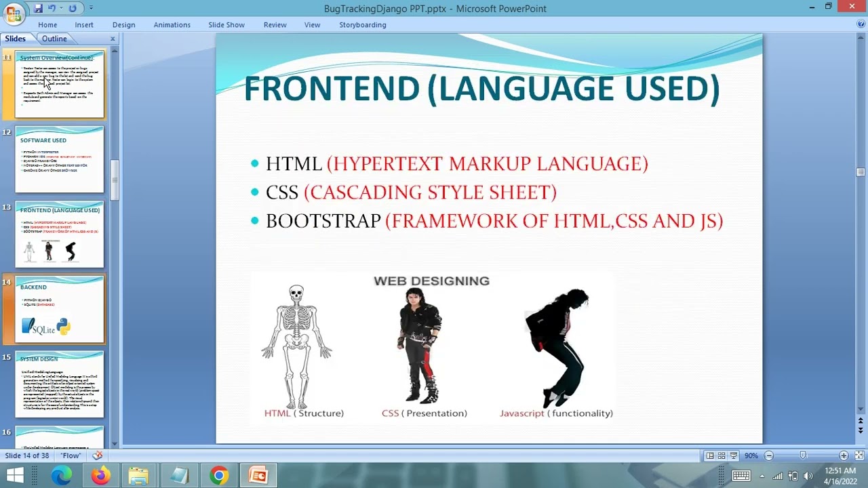The image size is (868, 488).
Task: Select System Overview(Continue) slide thumbnail
Action: 60,85
